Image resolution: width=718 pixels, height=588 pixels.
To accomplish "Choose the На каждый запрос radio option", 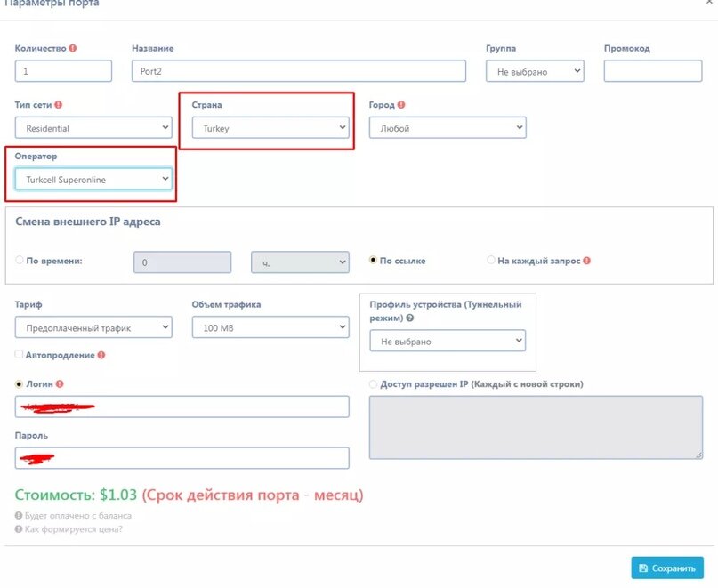I will (x=491, y=260).
